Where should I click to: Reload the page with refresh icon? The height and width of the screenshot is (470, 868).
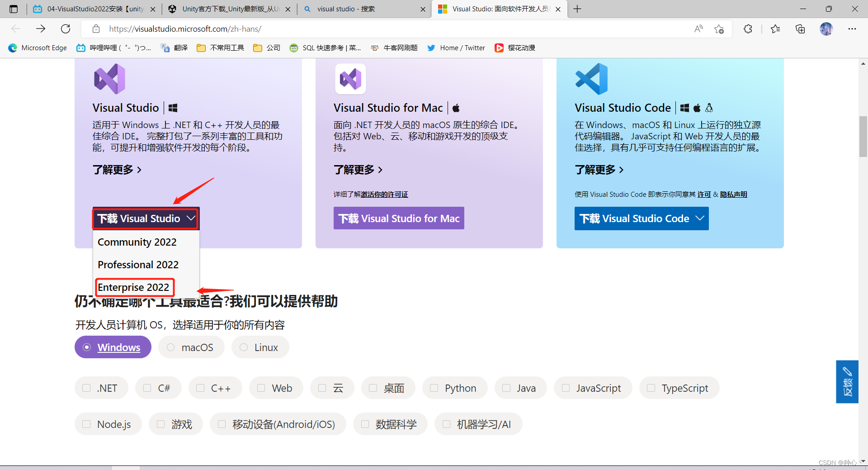click(x=66, y=29)
